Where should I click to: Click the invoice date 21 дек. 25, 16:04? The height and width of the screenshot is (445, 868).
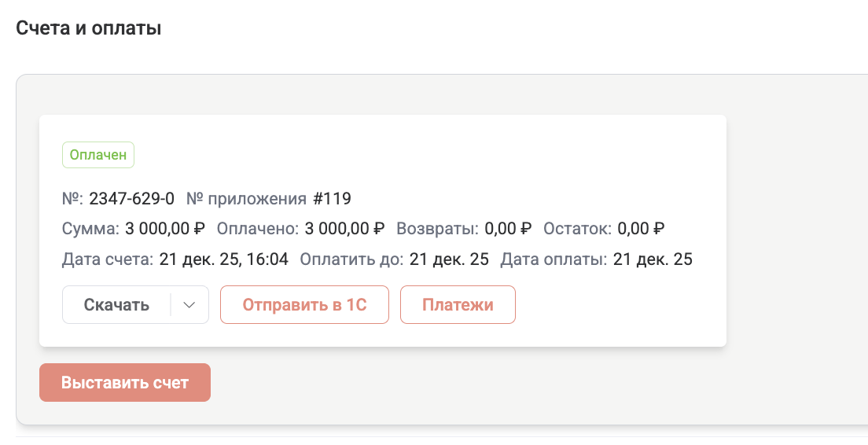pyautogui.click(x=224, y=259)
